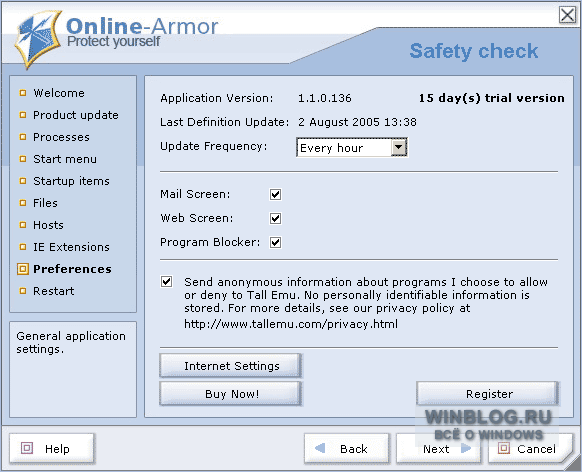Open the Product update step

tap(76, 115)
